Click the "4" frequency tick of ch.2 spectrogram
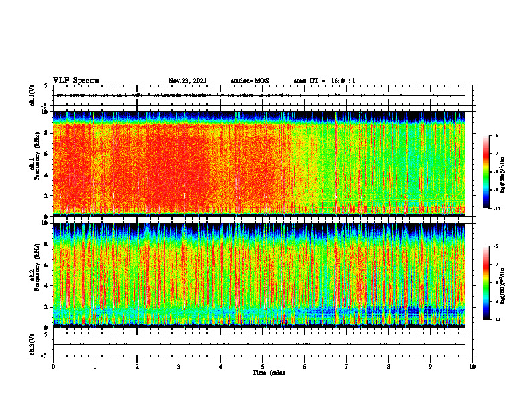 click(47, 286)
